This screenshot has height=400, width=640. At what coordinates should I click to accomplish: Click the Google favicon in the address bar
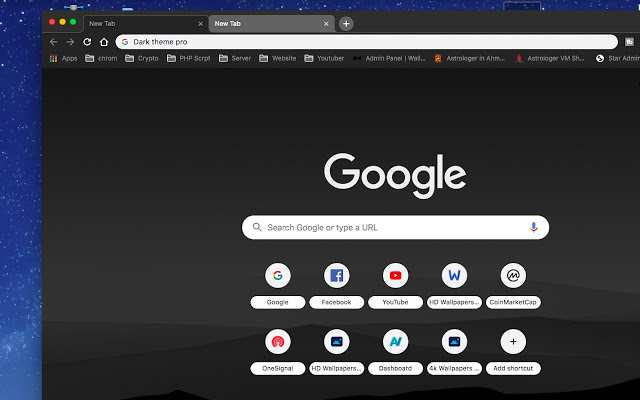(x=125, y=42)
